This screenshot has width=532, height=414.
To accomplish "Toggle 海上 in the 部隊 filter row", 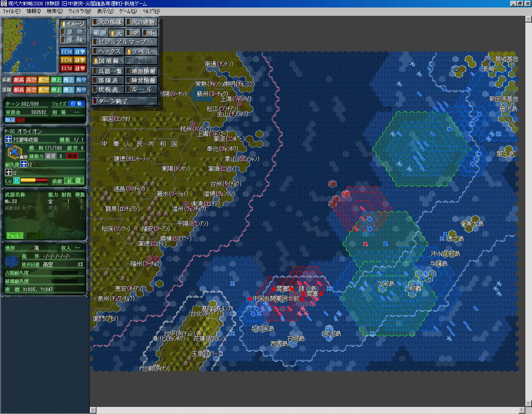I will tap(69, 89).
